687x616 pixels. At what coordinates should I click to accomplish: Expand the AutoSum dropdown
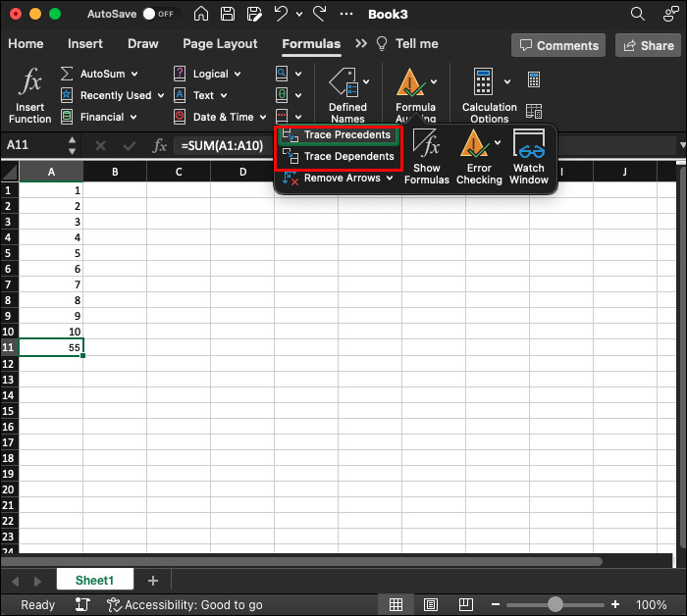coord(133,74)
